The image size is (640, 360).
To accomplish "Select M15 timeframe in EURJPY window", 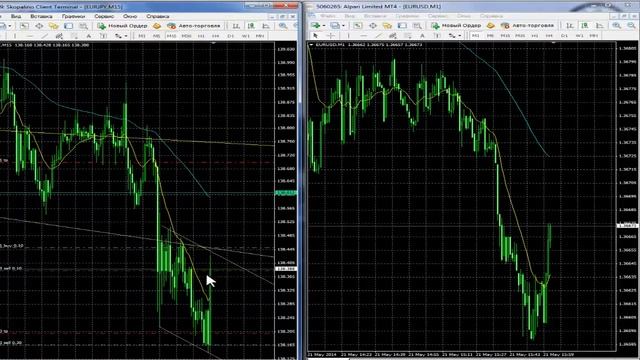I will 171,36.
